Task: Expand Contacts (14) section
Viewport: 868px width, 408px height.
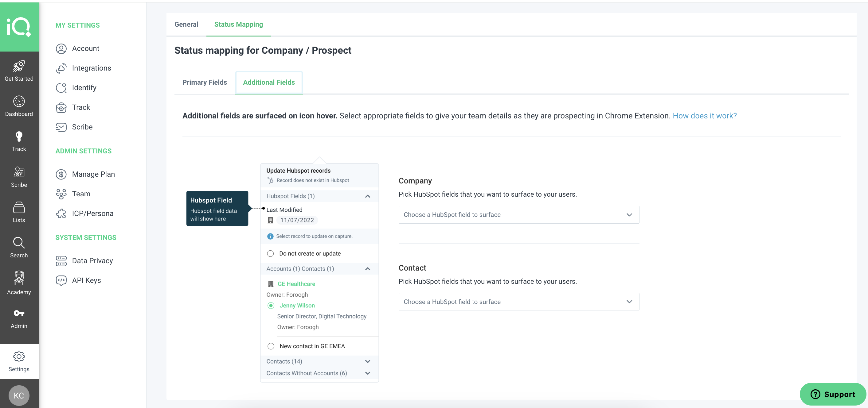Action: pyautogui.click(x=367, y=361)
